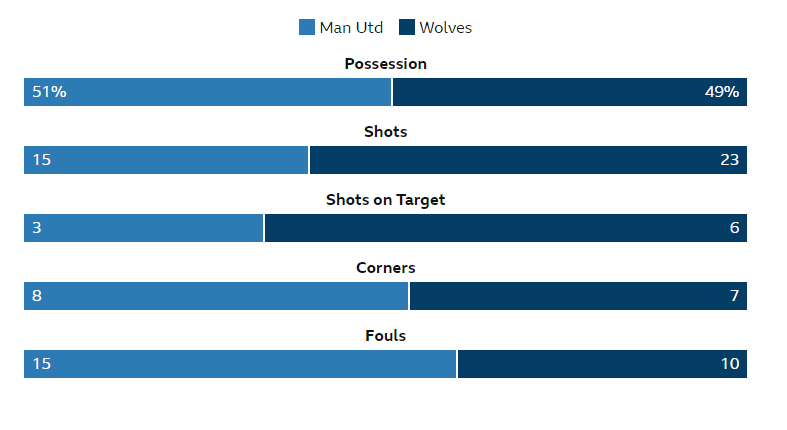Click the Possession heading

tap(385, 64)
